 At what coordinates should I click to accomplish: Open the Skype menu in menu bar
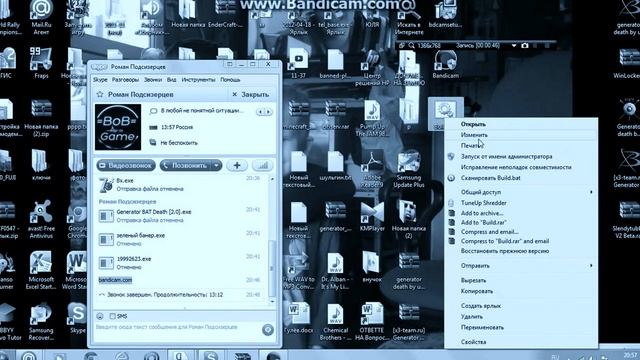tap(100, 80)
